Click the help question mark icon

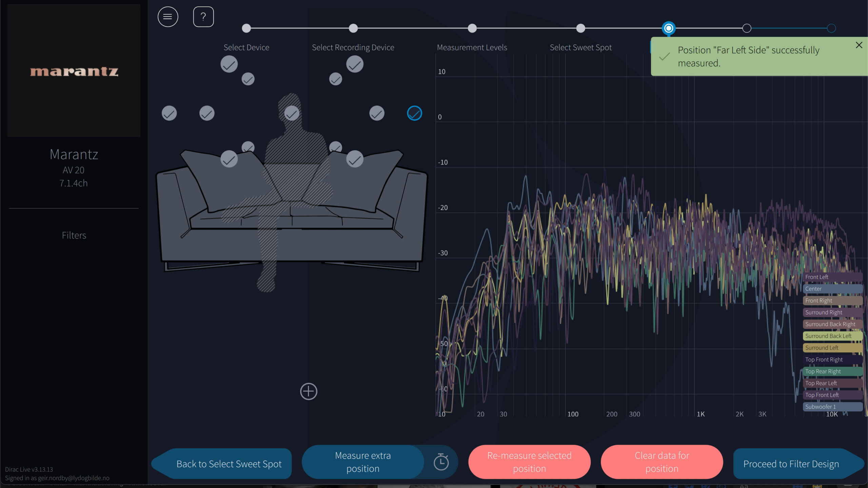pos(203,17)
